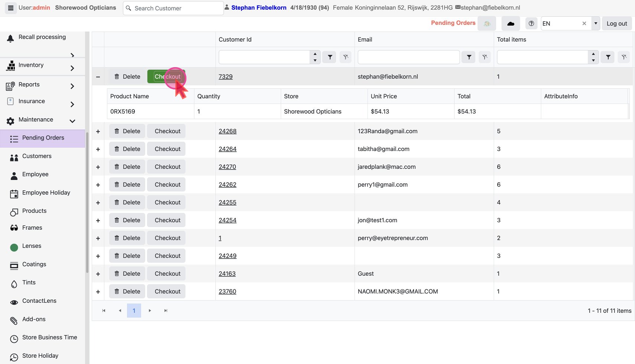Open the help question mark icon
635x364 pixels.
point(531,23)
